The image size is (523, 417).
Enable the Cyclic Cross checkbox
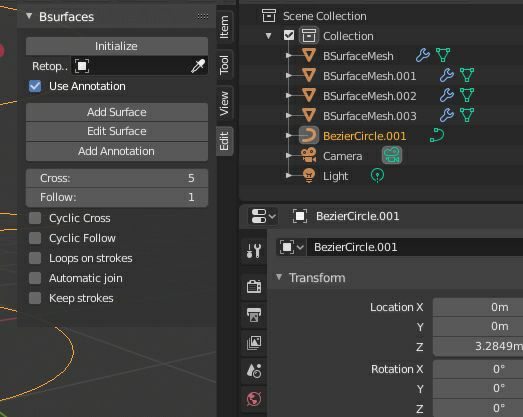pos(35,218)
